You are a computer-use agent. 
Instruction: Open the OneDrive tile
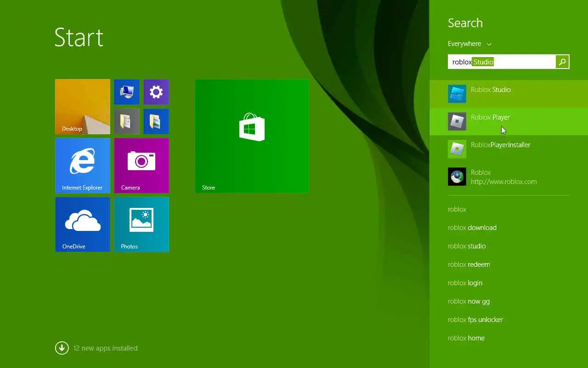83,224
